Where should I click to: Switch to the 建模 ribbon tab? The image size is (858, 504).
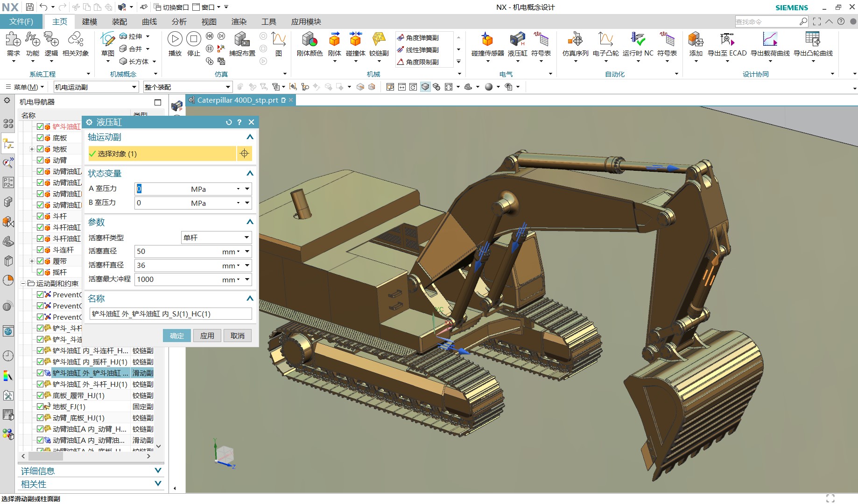[x=89, y=21]
